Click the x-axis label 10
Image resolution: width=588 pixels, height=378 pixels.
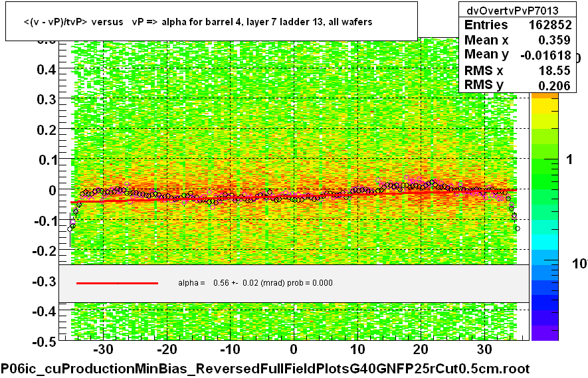(357, 349)
